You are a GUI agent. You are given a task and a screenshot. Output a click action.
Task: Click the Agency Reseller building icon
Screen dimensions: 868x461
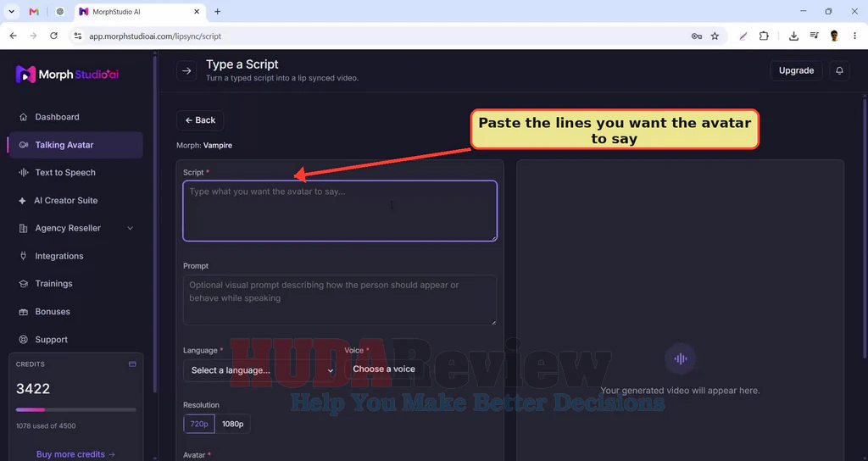point(23,228)
